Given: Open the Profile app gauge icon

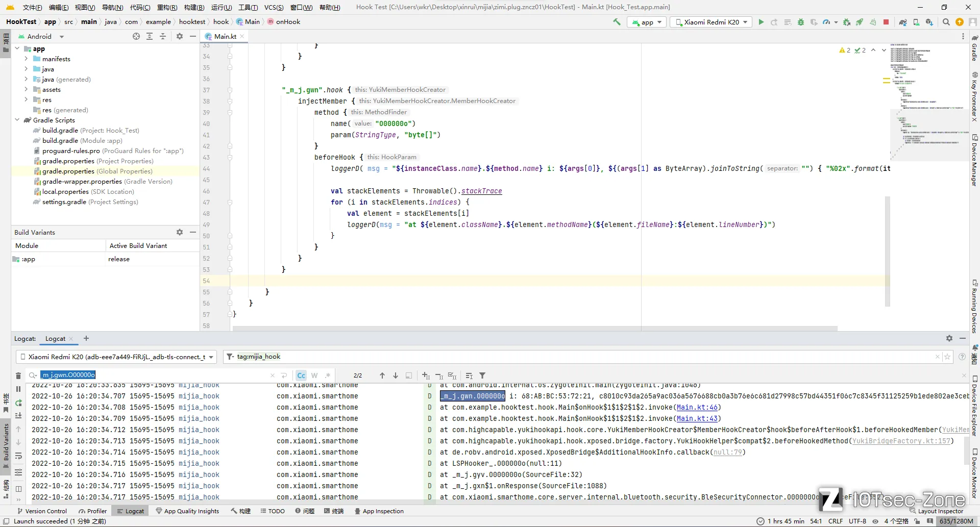Looking at the screenshot, I should pyautogui.click(x=826, y=22).
